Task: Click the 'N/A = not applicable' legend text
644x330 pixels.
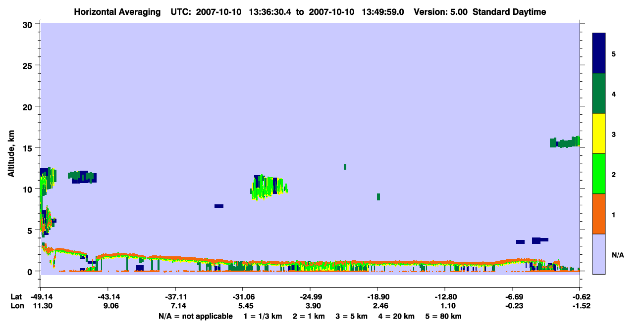Action: (195, 316)
